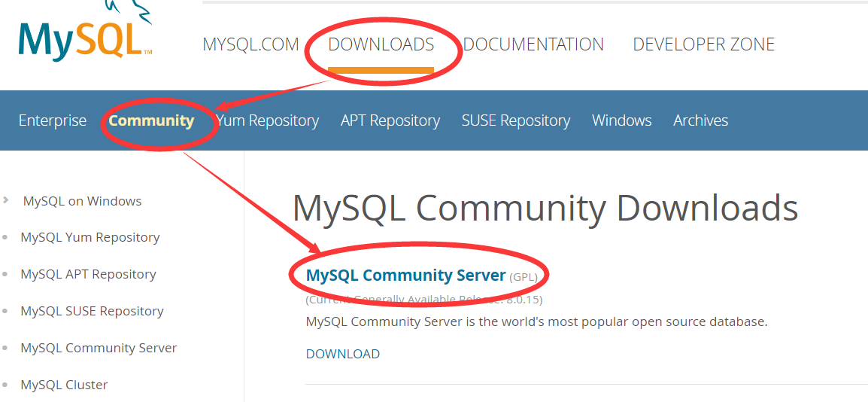The height and width of the screenshot is (402, 868).
Task: Open MySQL APT Repository sidebar link
Action: click(x=88, y=274)
